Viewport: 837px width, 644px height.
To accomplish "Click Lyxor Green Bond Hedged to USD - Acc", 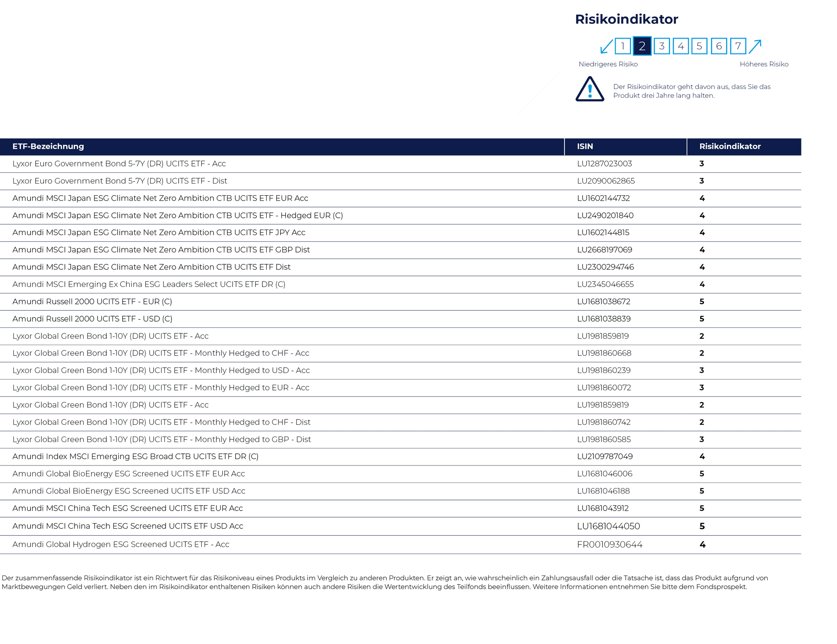I will pyautogui.click(x=161, y=371).
